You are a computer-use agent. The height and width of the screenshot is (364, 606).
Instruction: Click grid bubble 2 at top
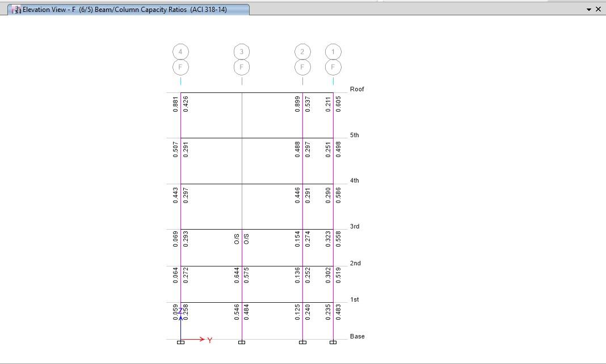(x=302, y=52)
